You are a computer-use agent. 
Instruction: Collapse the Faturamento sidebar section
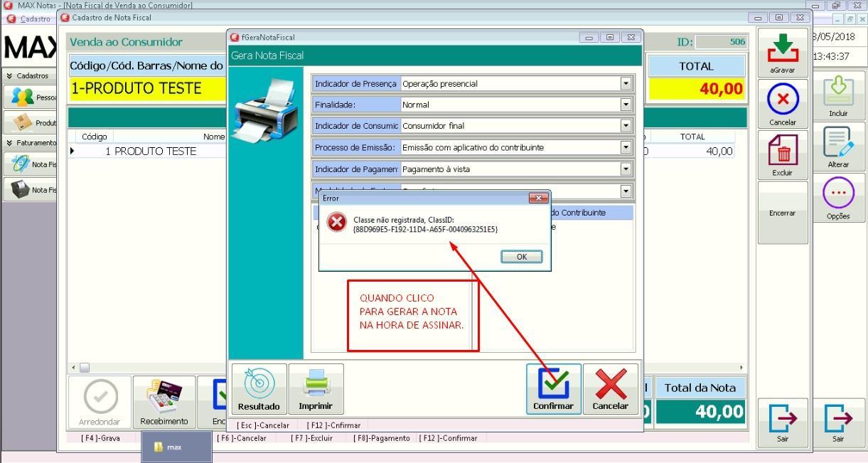coord(31,143)
